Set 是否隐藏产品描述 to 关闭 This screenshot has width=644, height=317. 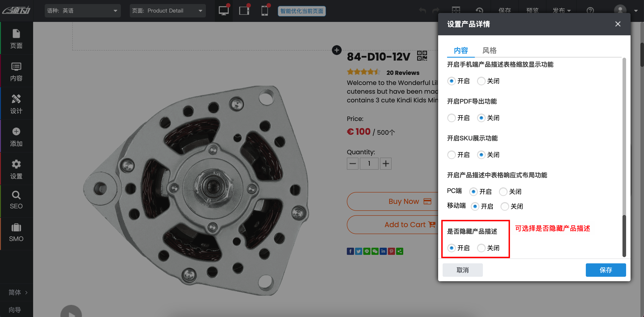pyautogui.click(x=481, y=248)
